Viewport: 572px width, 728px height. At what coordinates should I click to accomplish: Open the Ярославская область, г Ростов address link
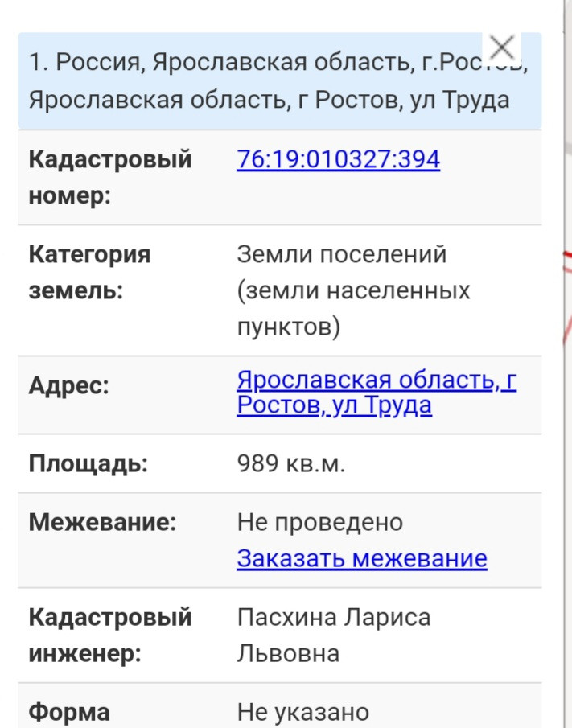377,393
